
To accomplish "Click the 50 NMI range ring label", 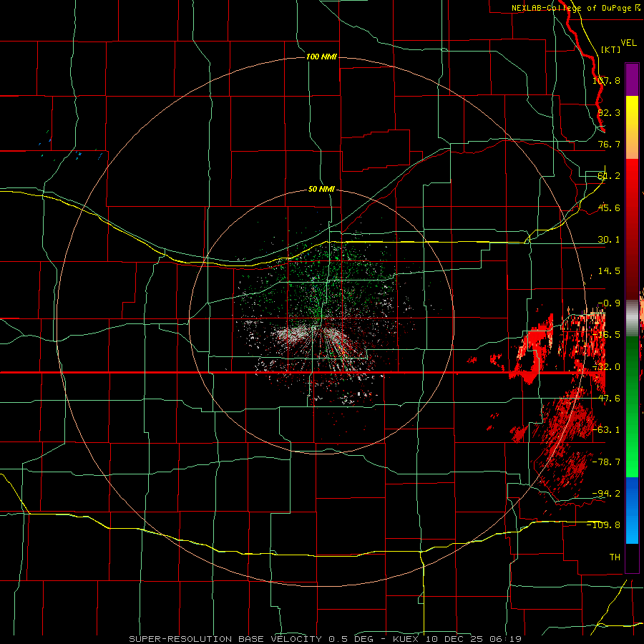I will pyautogui.click(x=321, y=190).
